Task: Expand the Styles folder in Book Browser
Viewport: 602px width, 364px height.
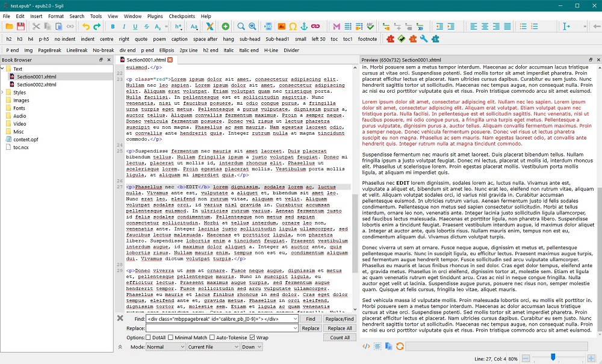Action: tap(2, 93)
